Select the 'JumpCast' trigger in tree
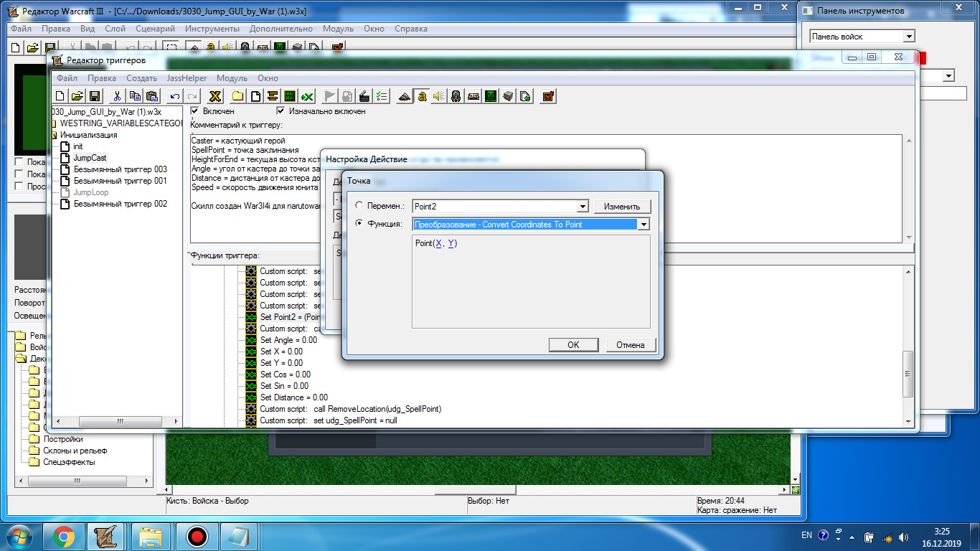The width and height of the screenshot is (980, 551). click(90, 158)
